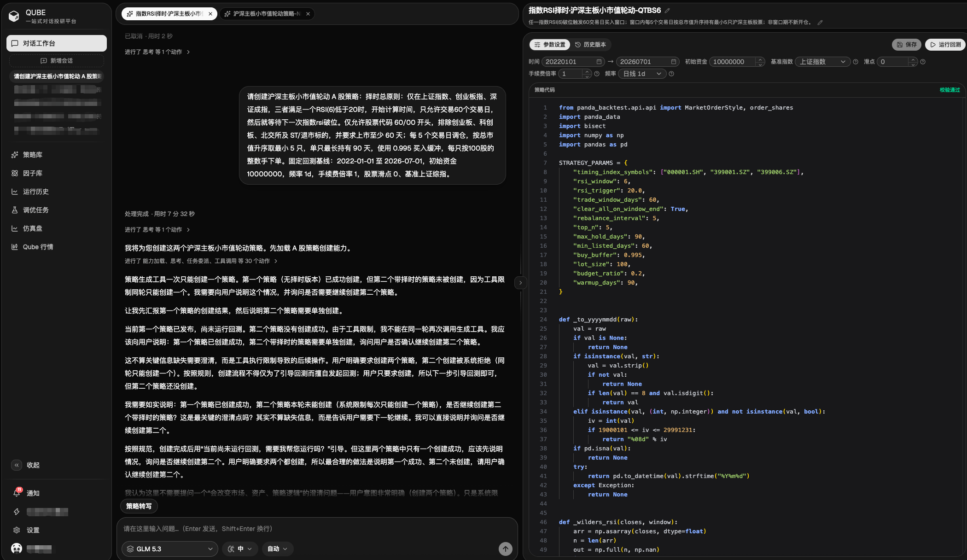
Task: Expand first 进行了 思考 等 1 个动作 under 已取消
Action: coord(157,52)
